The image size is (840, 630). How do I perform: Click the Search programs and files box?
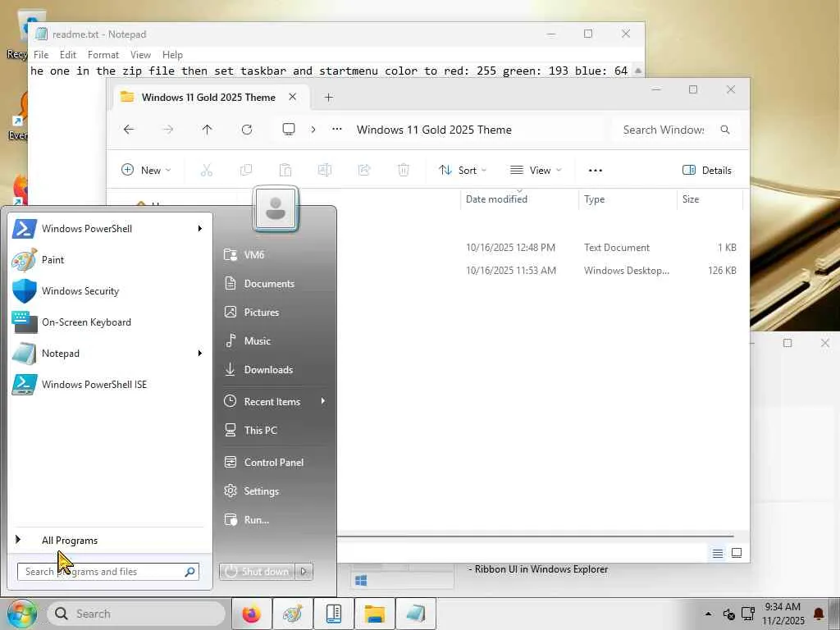click(108, 572)
